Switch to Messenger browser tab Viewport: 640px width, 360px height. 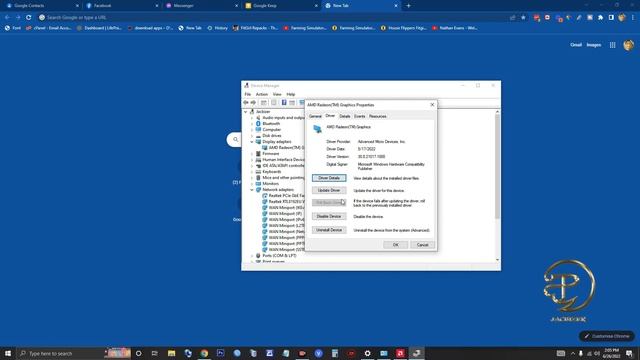(200, 6)
